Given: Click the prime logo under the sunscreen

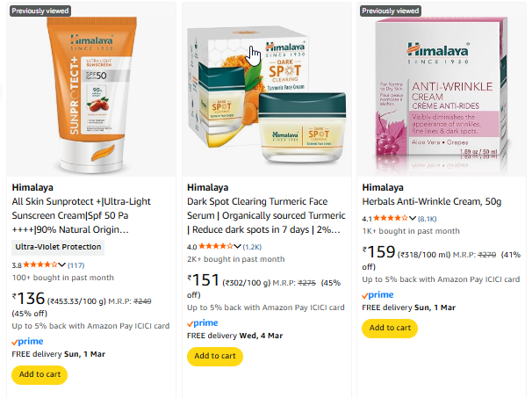Looking at the screenshot, I should point(27,341).
